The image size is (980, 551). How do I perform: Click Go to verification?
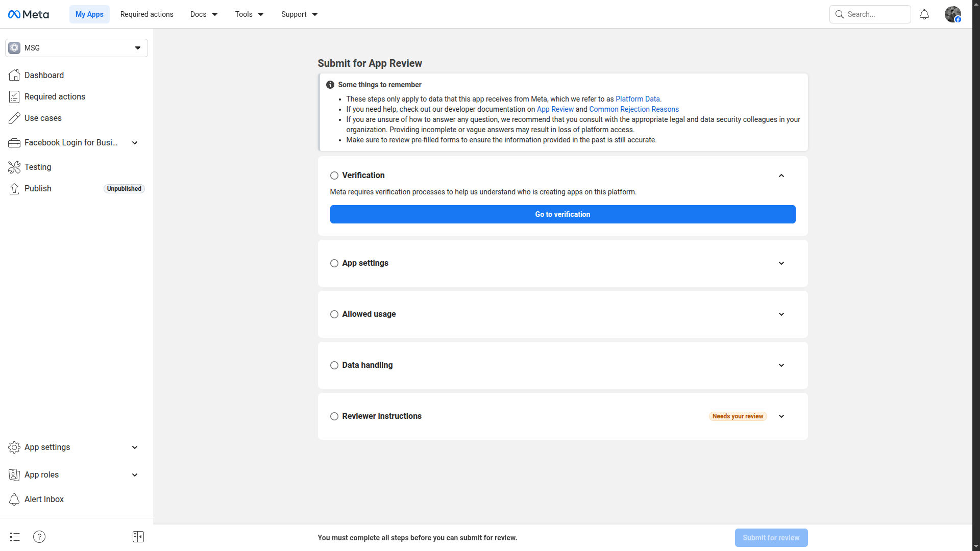(x=562, y=214)
